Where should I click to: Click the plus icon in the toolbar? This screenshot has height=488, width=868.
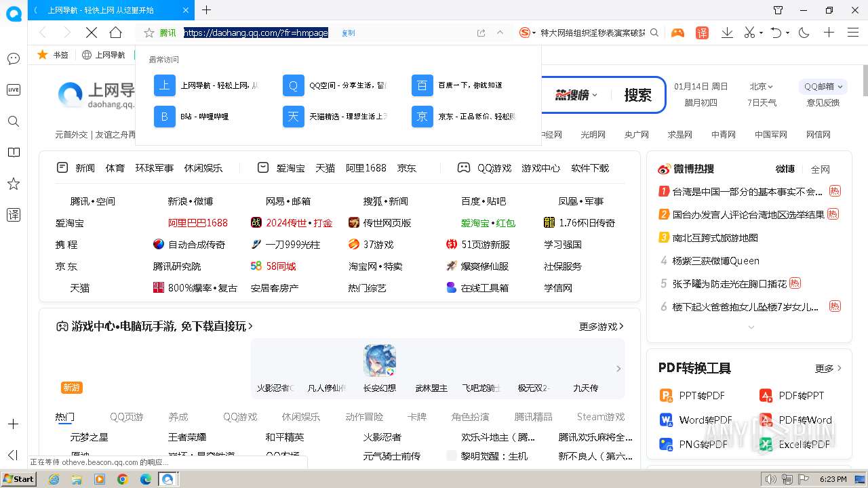tap(829, 33)
